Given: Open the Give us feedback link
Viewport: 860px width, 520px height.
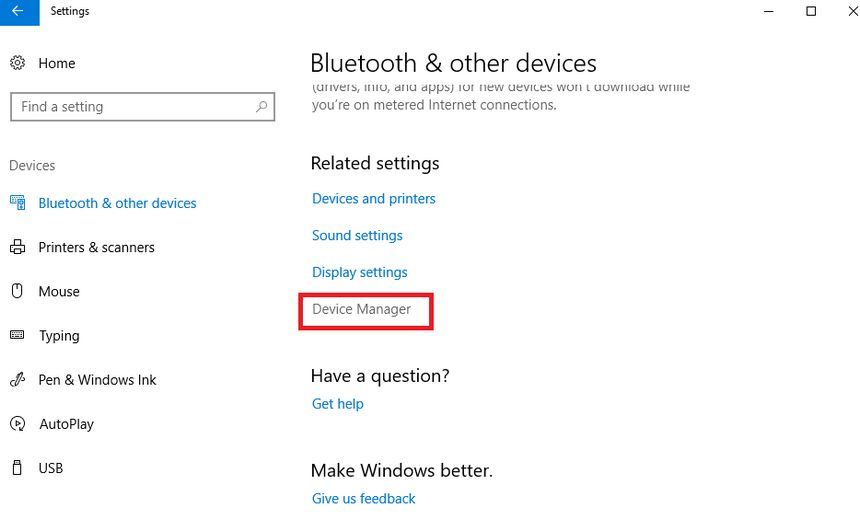Looking at the screenshot, I should pyautogui.click(x=364, y=499).
